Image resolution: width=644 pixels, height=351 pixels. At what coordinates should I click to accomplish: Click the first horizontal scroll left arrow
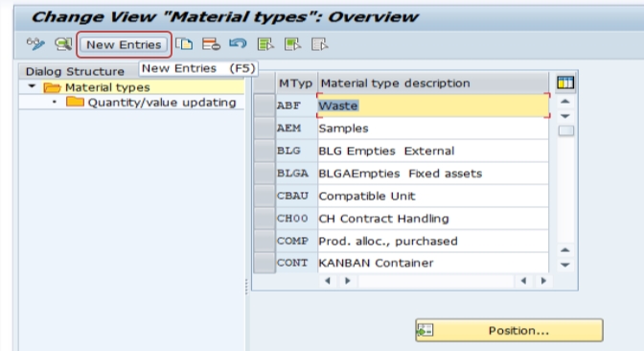coord(328,281)
